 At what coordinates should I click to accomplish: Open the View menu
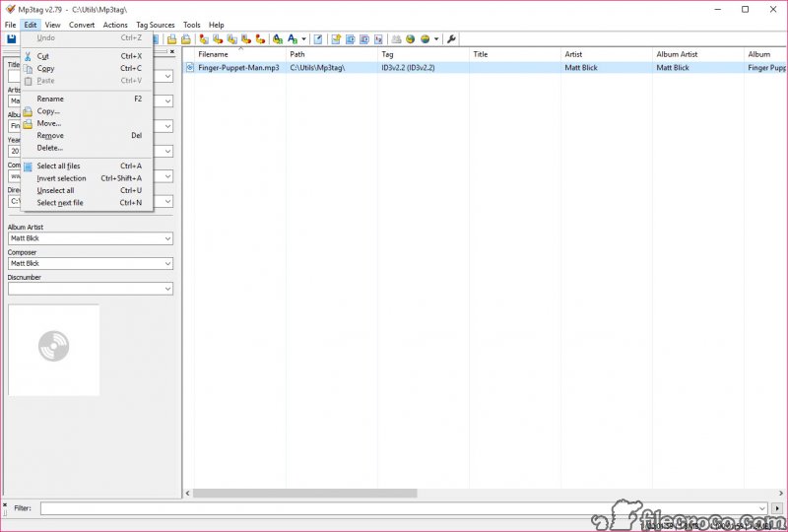(53, 25)
